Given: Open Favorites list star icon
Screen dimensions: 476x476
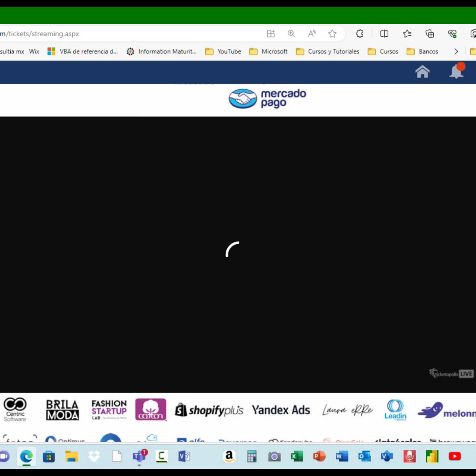Looking at the screenshot, I should coord(407,33).
